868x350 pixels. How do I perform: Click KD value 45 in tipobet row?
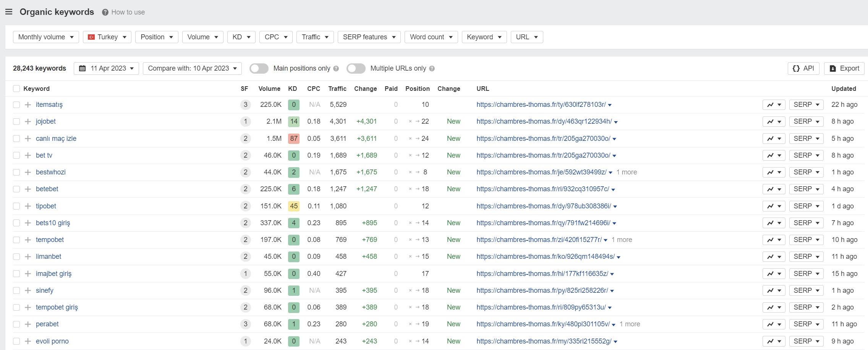293,206
